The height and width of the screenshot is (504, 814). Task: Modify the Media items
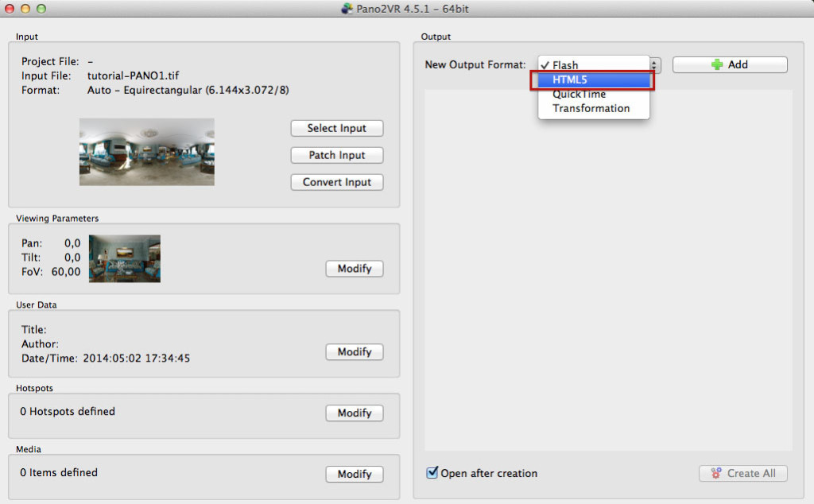[x=355, y=474]
